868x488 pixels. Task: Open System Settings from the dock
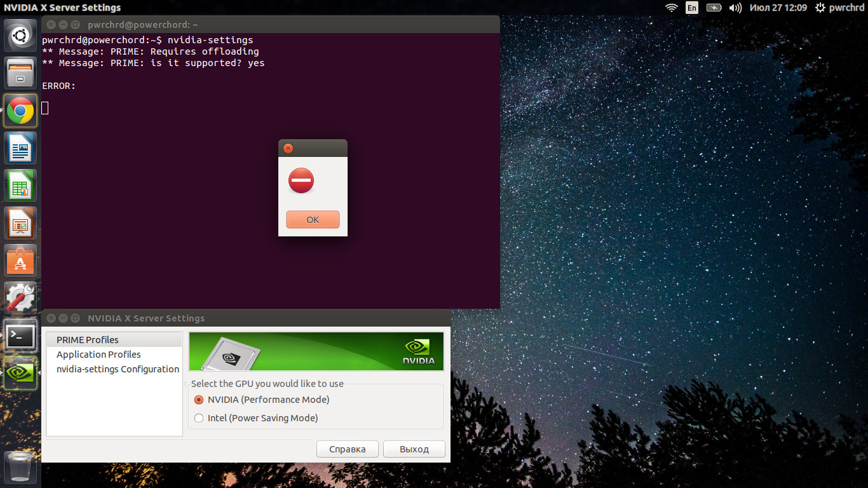coord(20,298)
